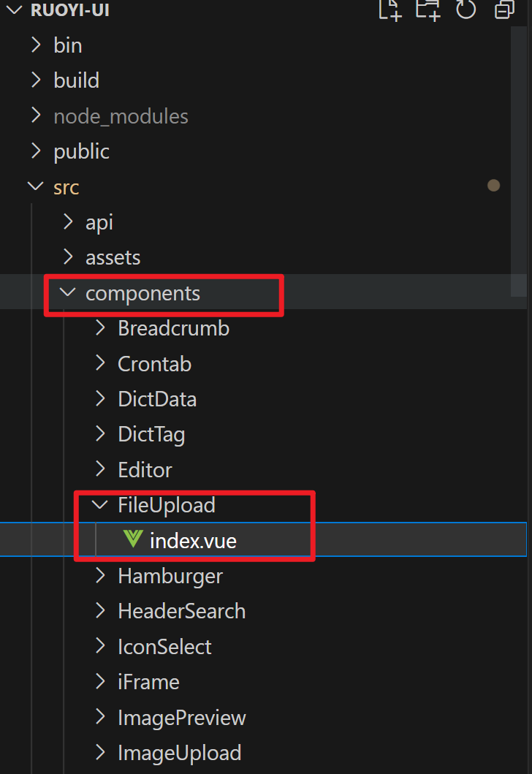The height and width of the screenshot is (774, 532).
Task: Click the New File icon
Action: (390, 10)
